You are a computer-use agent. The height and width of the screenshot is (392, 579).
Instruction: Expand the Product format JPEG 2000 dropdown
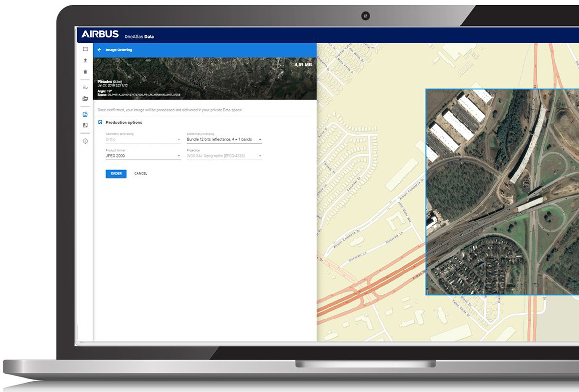[x=143, y=156]
